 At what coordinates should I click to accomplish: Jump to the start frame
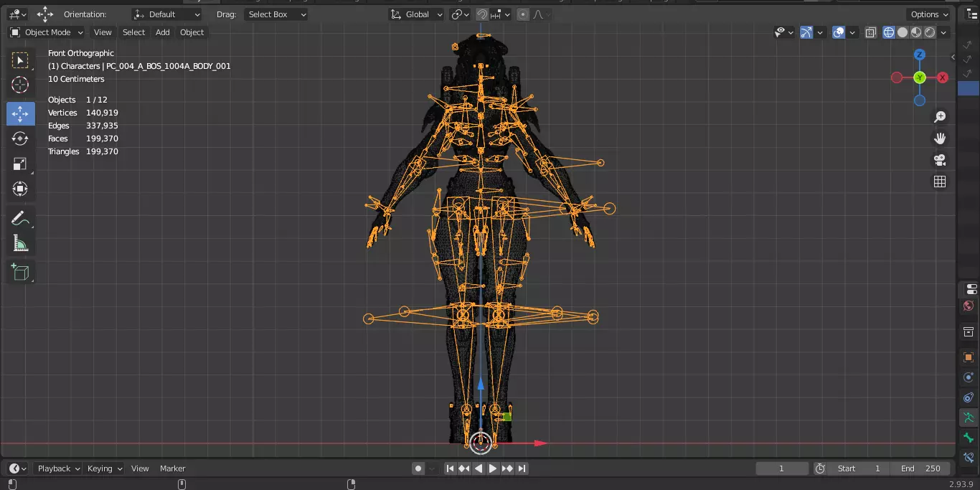[450, 468]
